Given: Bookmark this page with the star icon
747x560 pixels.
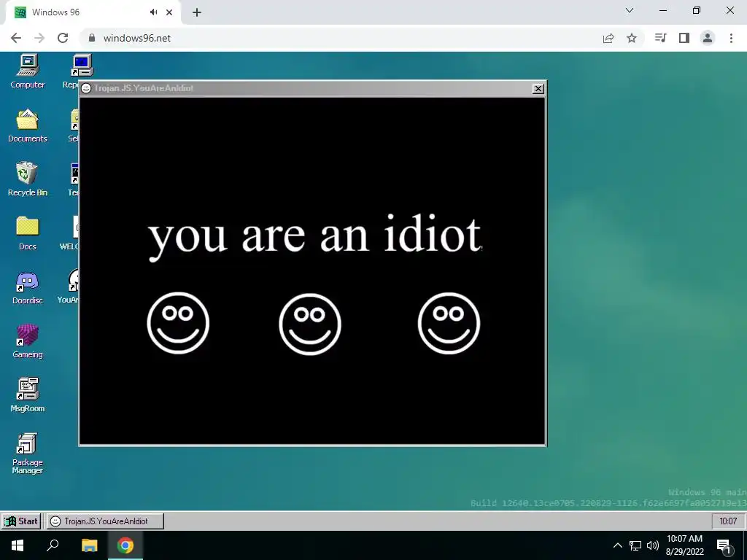Looking at the screenshot, I should pyautogui.click(x=632, y=38).
